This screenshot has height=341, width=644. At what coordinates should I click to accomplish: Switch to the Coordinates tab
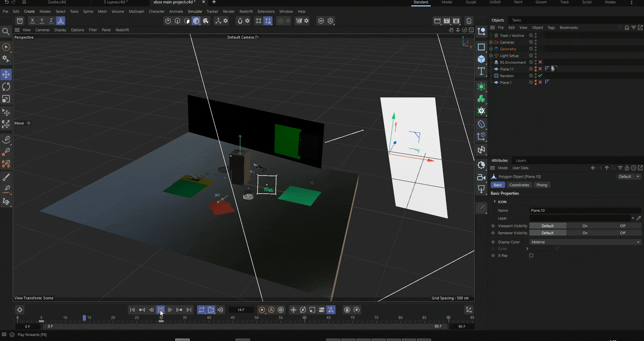point(519,185)
